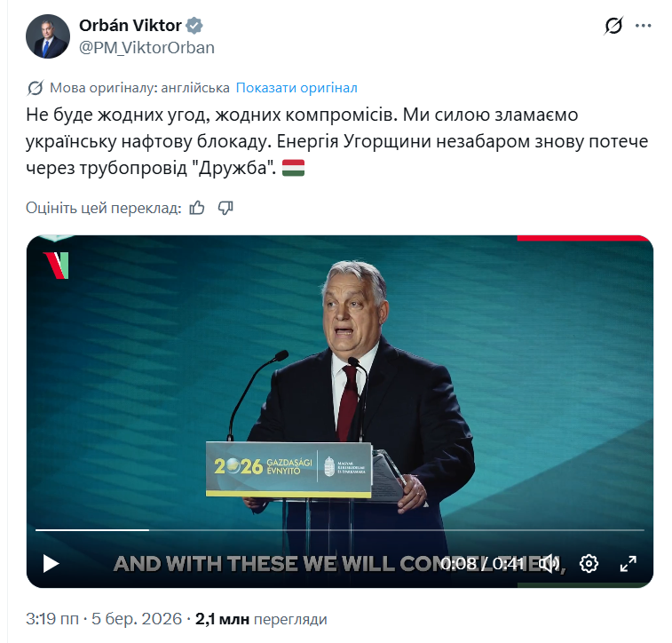Screen dimensions: 672x643
Task: Rate the translation with thumbs down
Action: (x=225, y=208)
